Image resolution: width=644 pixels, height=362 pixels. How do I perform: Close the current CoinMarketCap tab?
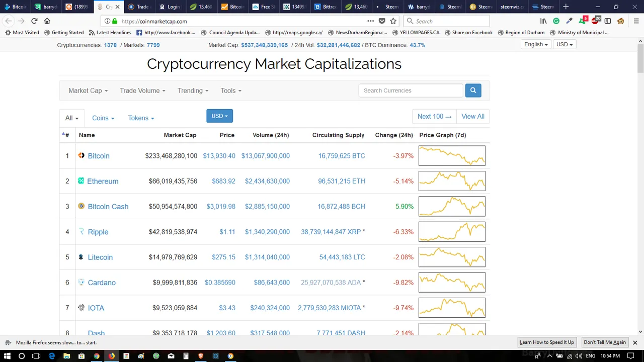click(118, 7)
